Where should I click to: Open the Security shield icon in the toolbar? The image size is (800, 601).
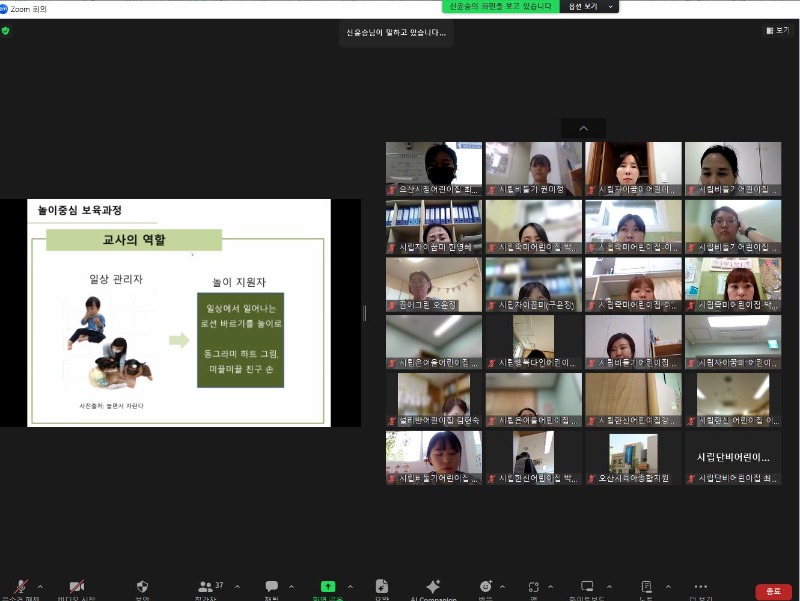pos(142,586)
